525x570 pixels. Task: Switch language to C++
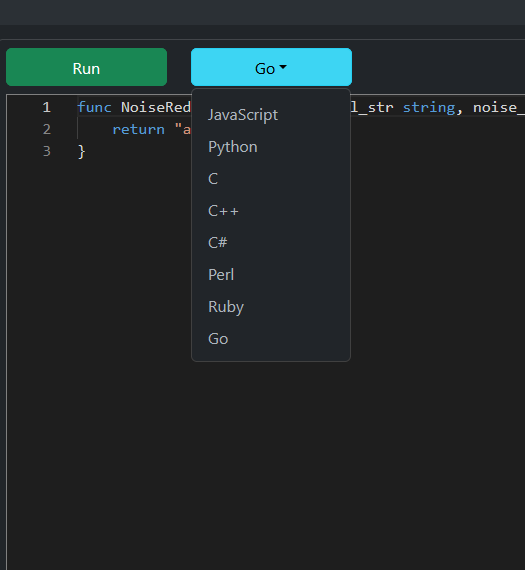(x=271, y=211)
